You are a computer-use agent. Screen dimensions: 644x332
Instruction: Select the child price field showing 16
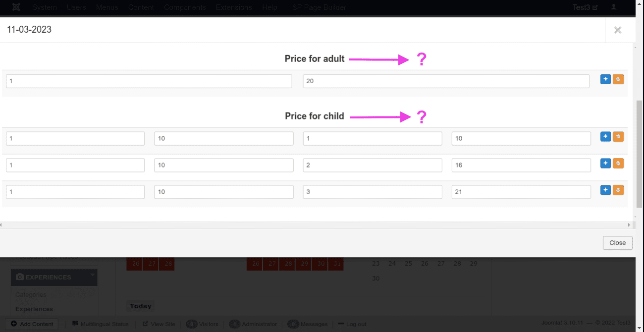521,166
